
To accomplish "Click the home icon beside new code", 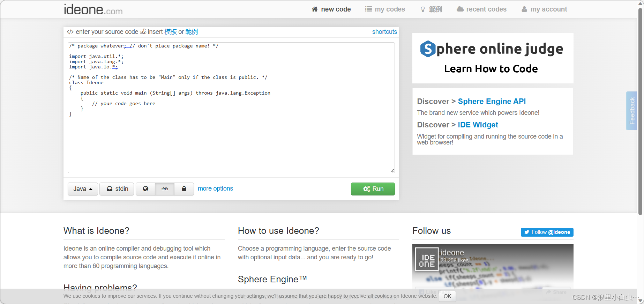I will [315, 9].
